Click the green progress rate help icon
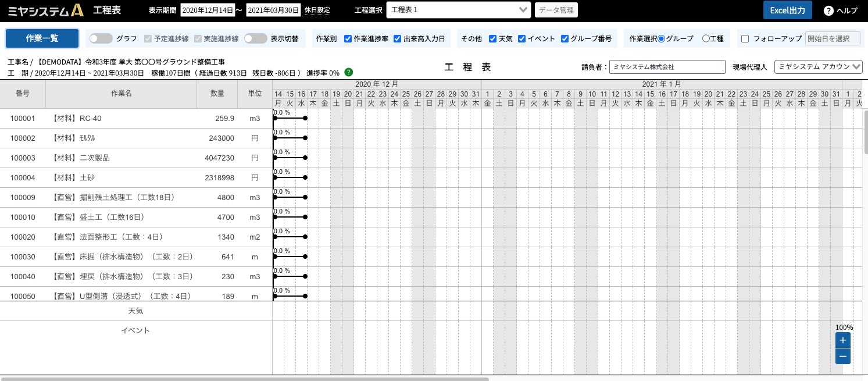 click(x=349, y=73)
